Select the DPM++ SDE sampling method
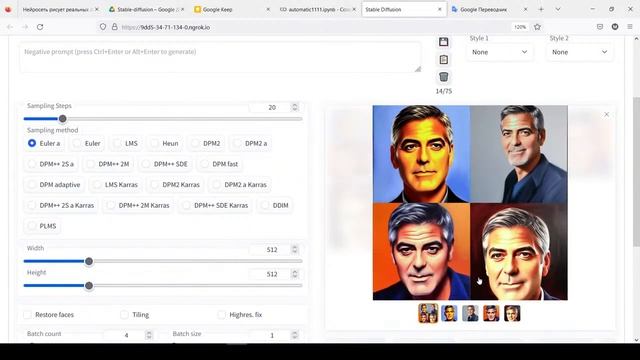 pyautogui.click(x=165, y=164)
